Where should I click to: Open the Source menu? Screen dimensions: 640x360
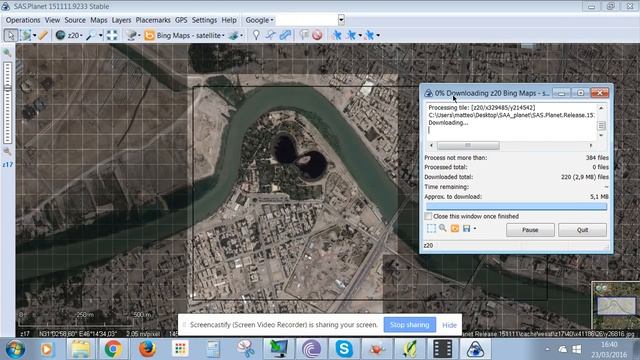click(x=75, y=20)
